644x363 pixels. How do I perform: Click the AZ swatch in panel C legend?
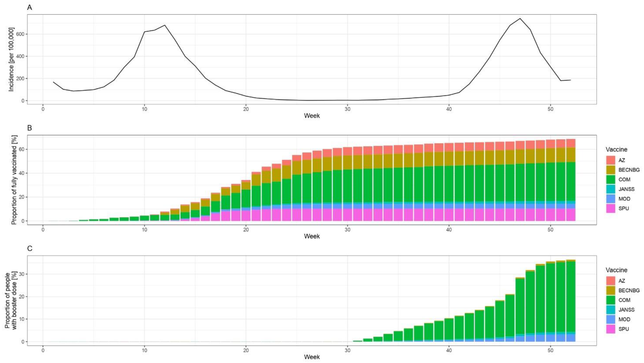610,281
